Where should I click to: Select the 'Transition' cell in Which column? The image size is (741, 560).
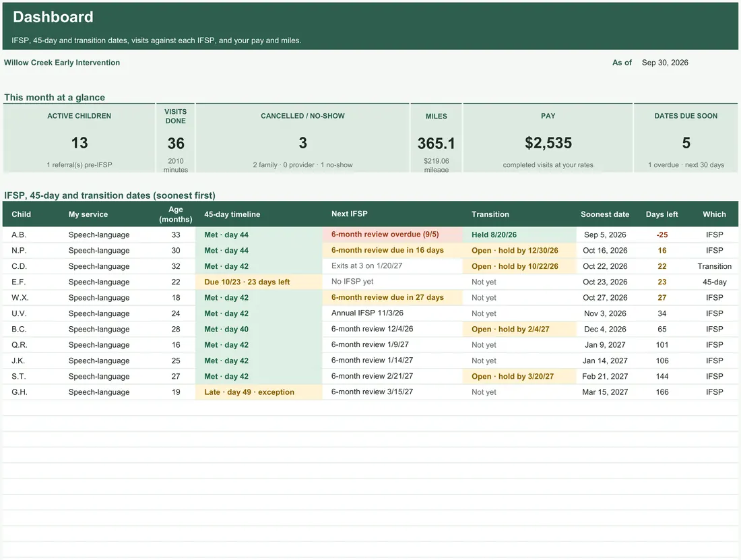tap(714, 266)
